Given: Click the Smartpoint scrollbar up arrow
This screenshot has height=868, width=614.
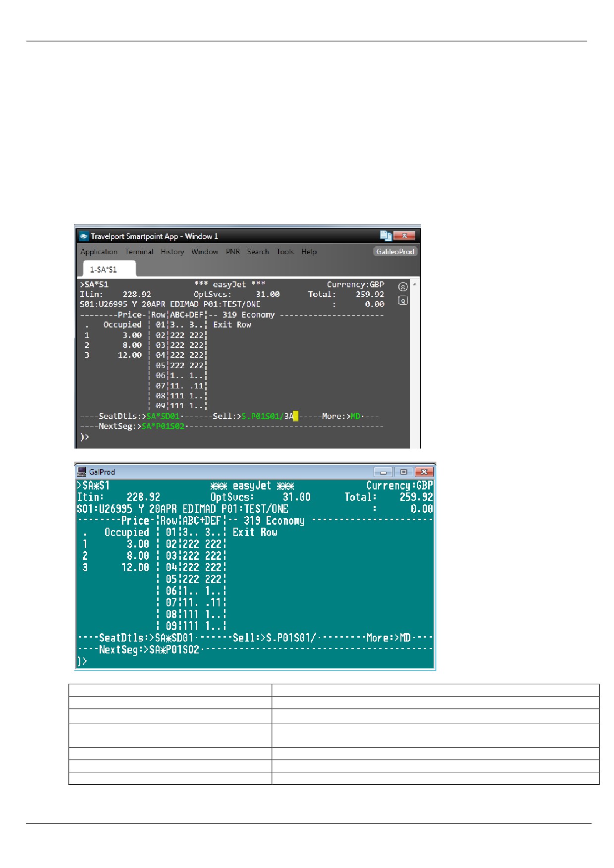Looking at the screenshot, I should [x=414, y=284].
